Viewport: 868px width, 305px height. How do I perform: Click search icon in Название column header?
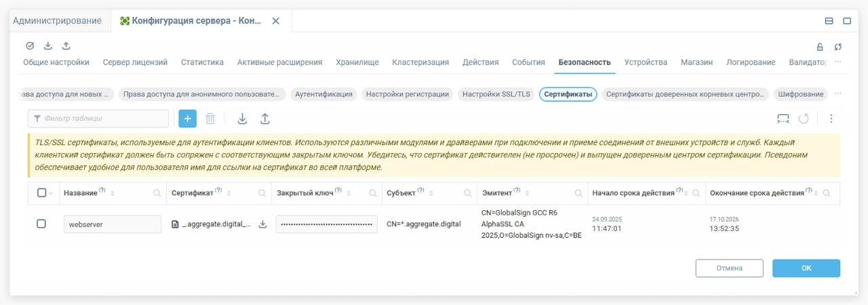[x=157, y=193]
